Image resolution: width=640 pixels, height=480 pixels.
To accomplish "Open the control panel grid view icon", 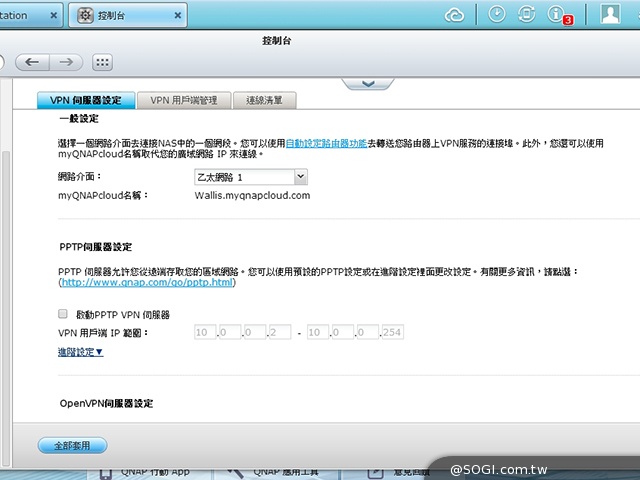I will pos(102,62).
